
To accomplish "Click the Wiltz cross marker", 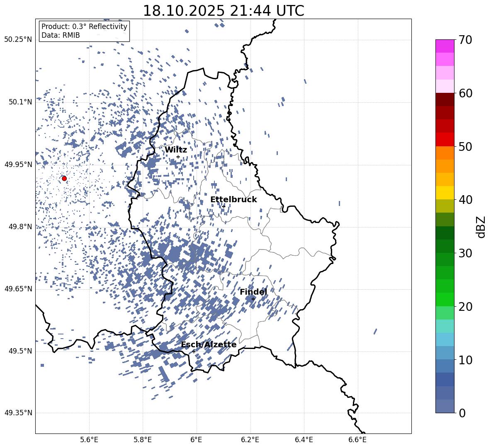I will (178, 157).
